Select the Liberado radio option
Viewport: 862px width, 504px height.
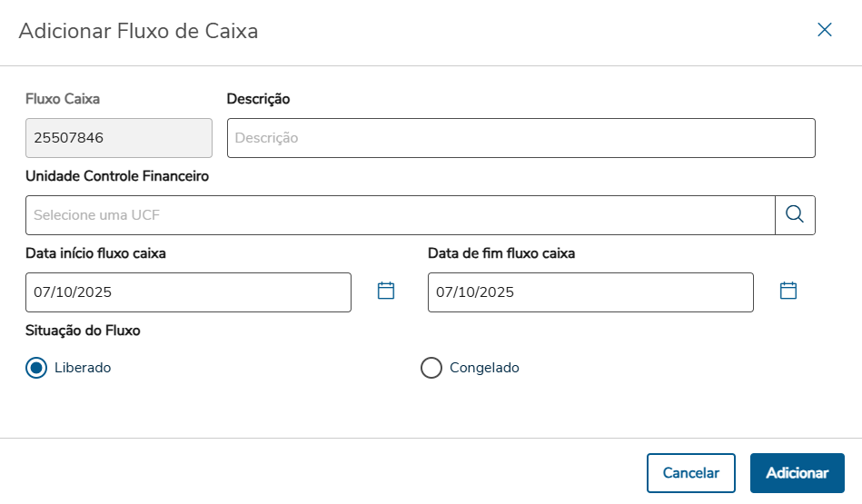(x=36, y=368)
